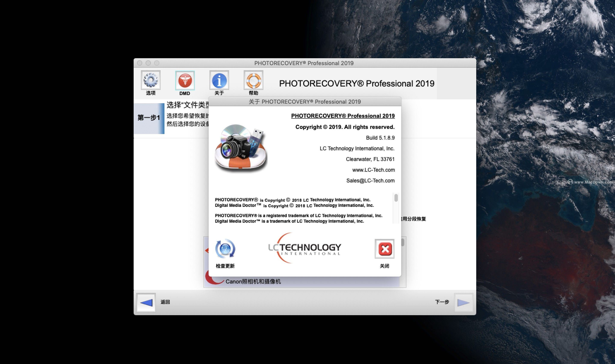Click the 第一步1 step label

(149, 118)
